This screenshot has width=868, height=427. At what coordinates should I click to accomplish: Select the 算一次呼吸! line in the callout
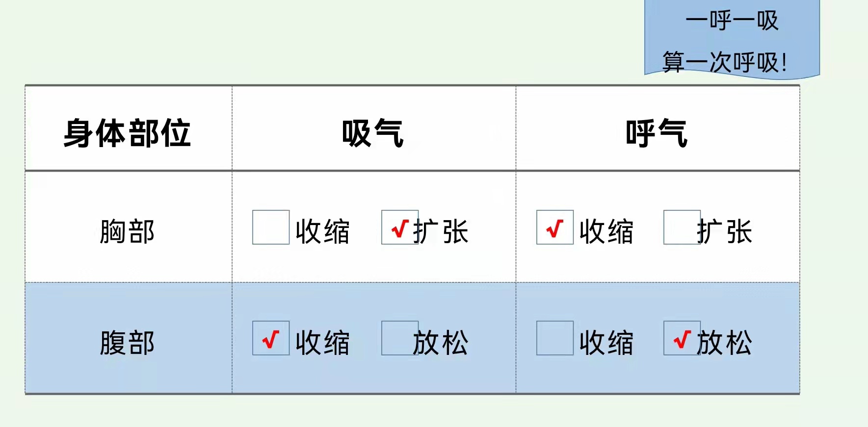click(725, 62)
